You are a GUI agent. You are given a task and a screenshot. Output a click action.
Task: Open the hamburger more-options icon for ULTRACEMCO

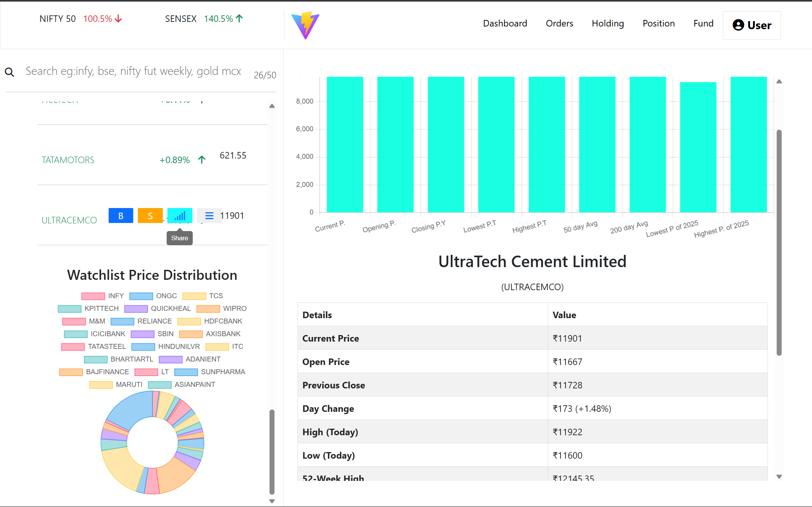coord(209,216)
